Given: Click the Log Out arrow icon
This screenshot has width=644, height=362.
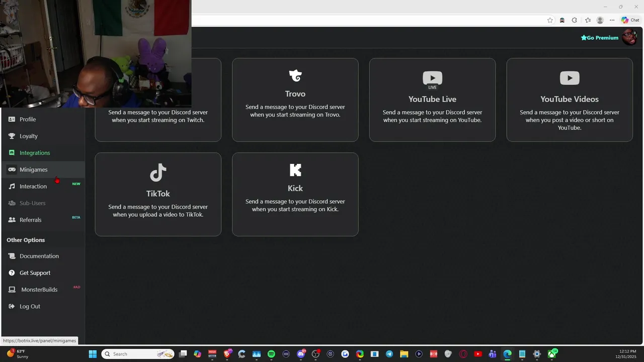Looking at the screenshot, I should pyautogui.click(x=12, y=306).
